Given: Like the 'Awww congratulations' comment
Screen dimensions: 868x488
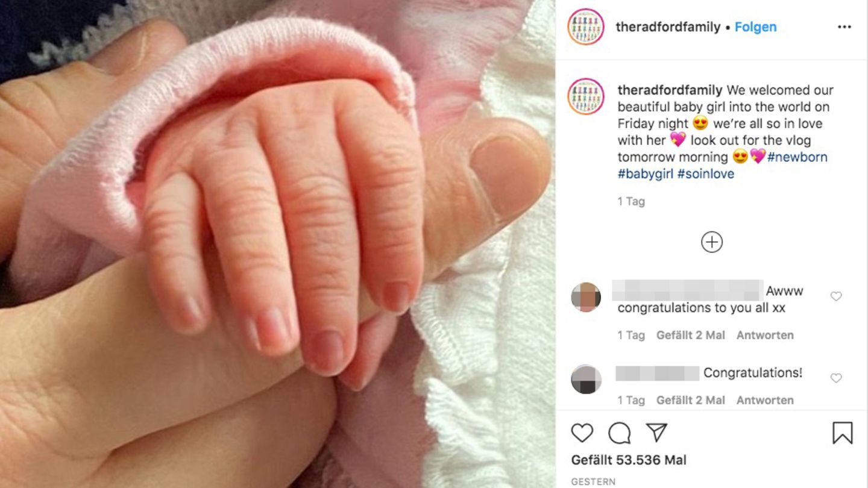Looking at the screenshot, I should point(836,296).
